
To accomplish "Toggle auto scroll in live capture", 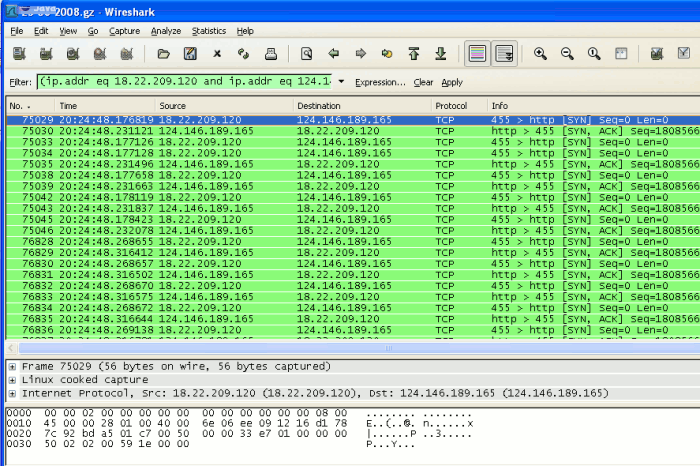I will (x=505, y=54).
